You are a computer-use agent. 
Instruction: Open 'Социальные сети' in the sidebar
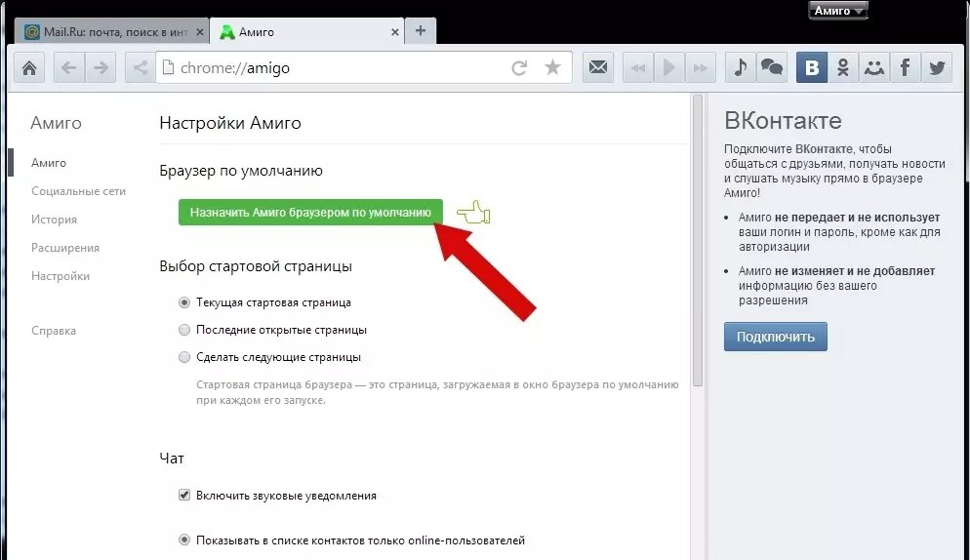(78, 191)
